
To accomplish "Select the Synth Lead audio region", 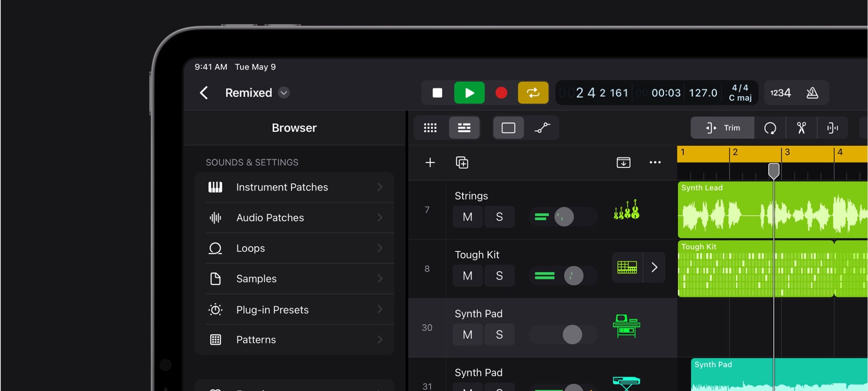I will pyautogui.click(x=772, y=210).
